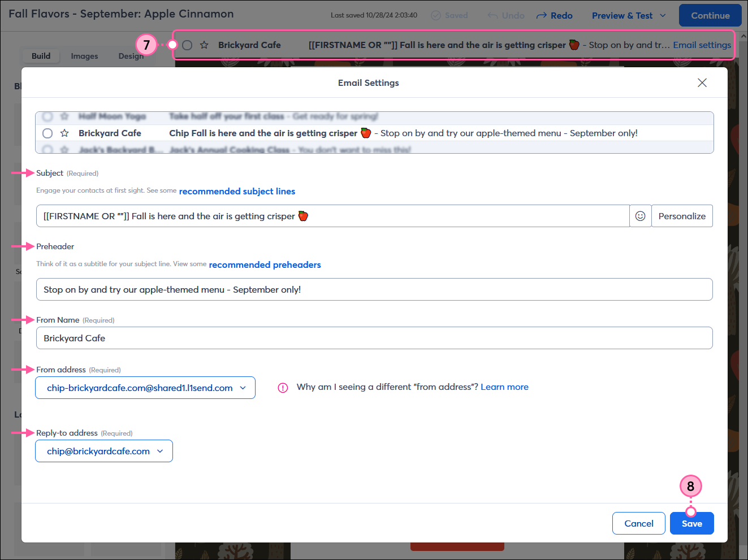The image size is (748, 560).
Task: Click the From Name input field
Action: click(x=374, y=338)
